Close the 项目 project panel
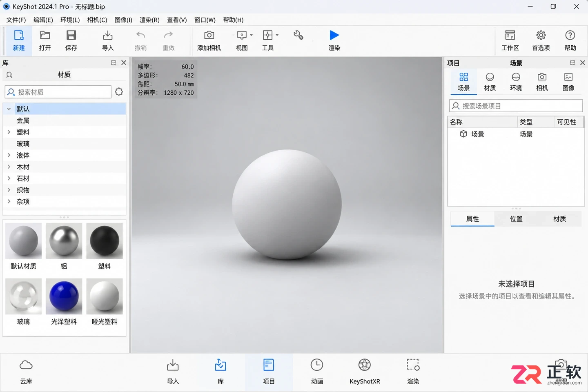The image size is (588, 392). point(583,63)
